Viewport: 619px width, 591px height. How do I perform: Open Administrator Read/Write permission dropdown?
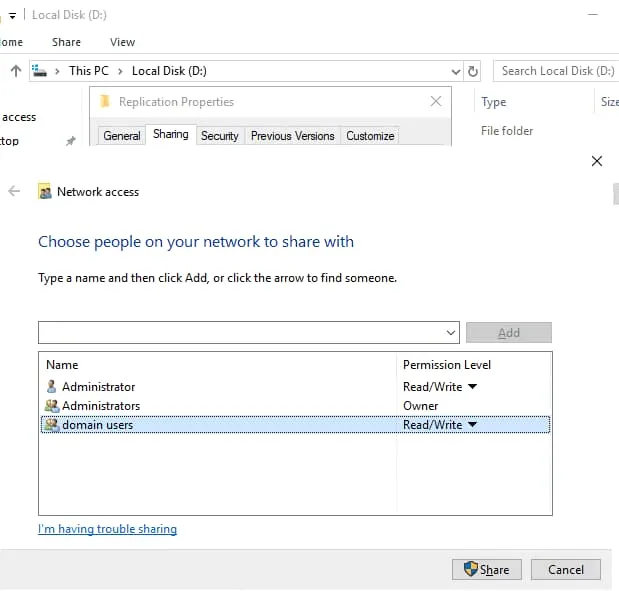(472, 387)
